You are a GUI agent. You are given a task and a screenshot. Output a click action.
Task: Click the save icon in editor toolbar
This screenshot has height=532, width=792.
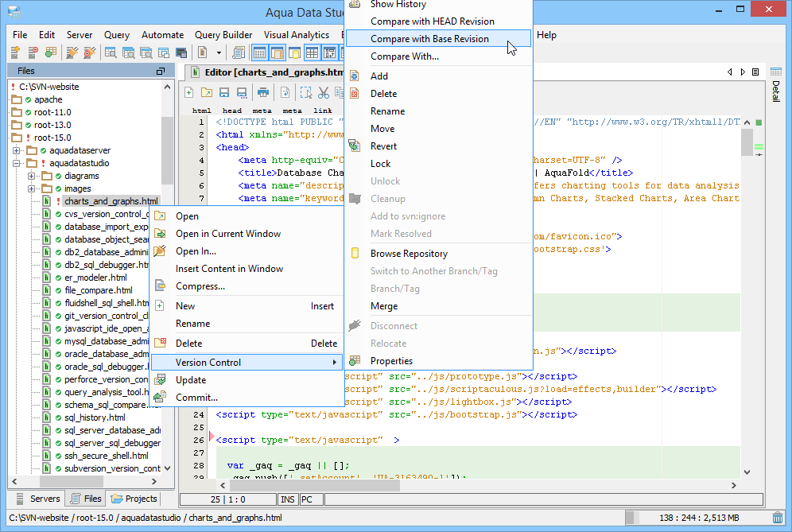point(224,92)
